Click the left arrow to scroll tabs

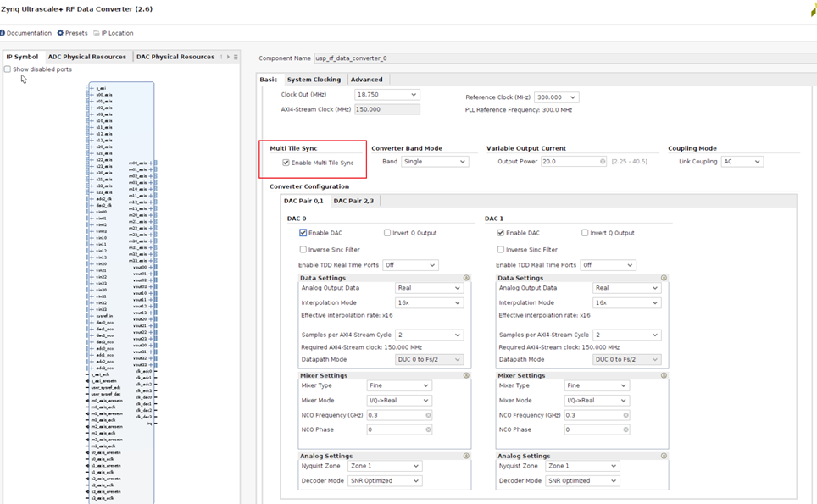point(221,57)
